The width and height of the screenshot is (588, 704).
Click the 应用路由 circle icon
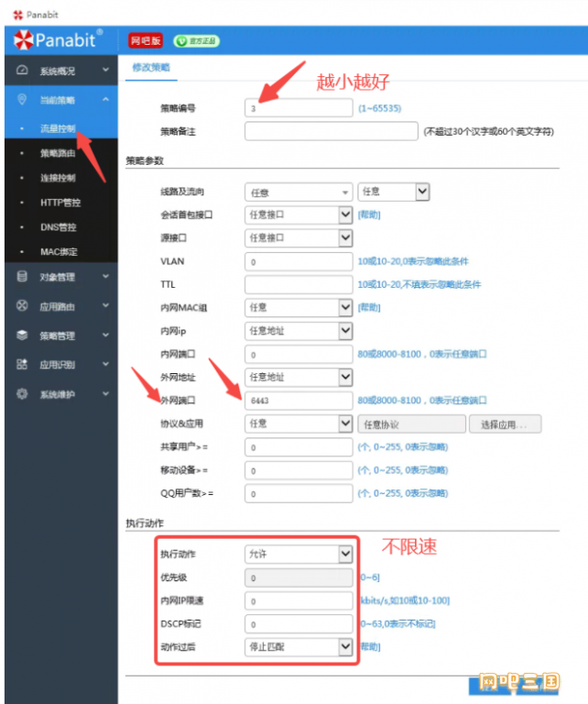click(22, 306)
